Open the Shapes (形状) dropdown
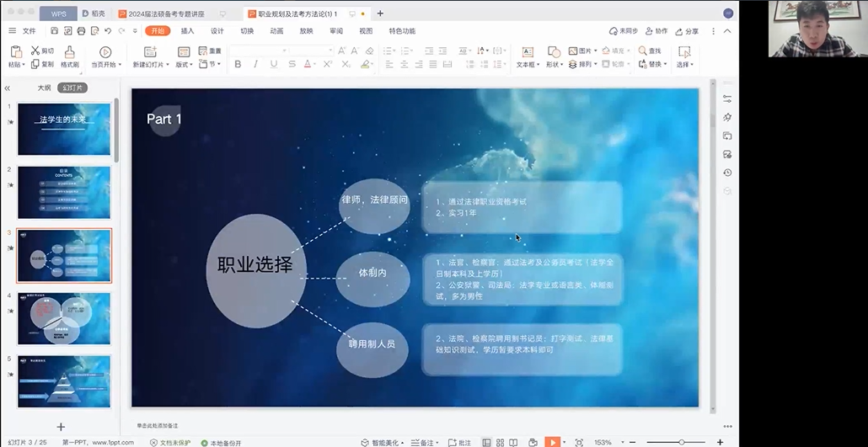 (562, 65)
